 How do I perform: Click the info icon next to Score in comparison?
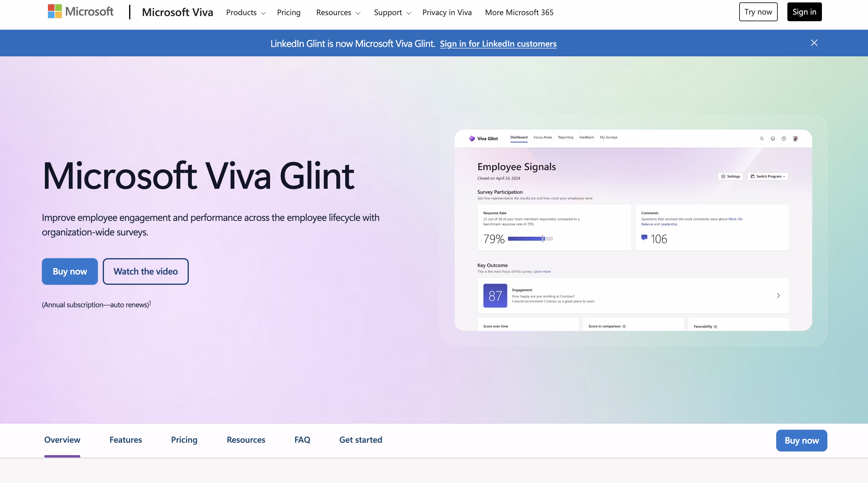pos(624,326)
